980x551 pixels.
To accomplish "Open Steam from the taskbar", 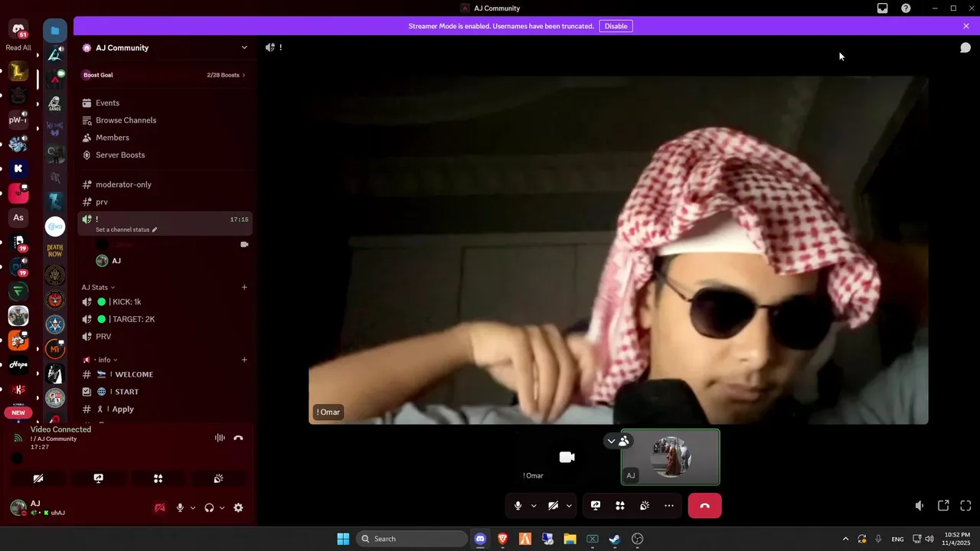I will [615, 539].
